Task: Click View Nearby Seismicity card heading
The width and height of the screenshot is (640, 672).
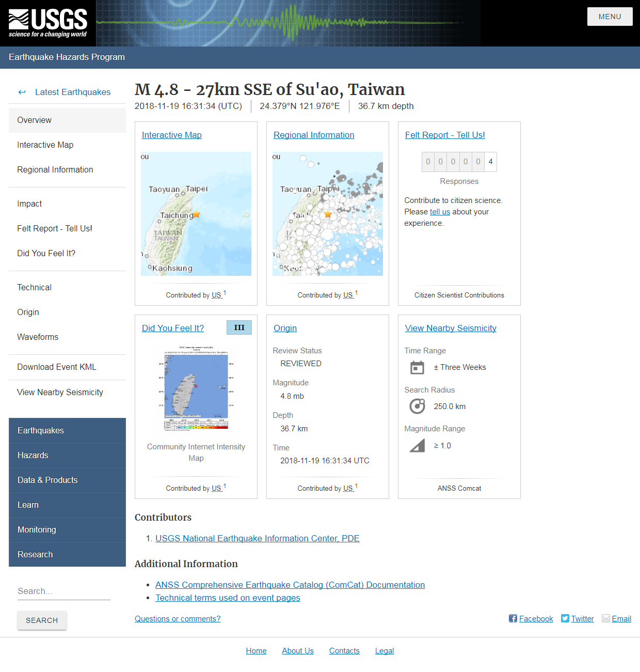Action: (x=451, y=328)
